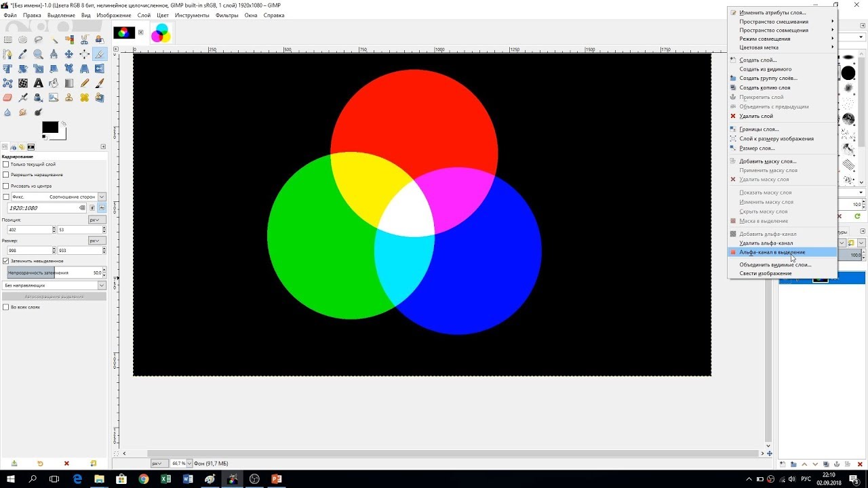868x488 pixels.
Task: Select the Airbrush tool
Action: point(23,98)
